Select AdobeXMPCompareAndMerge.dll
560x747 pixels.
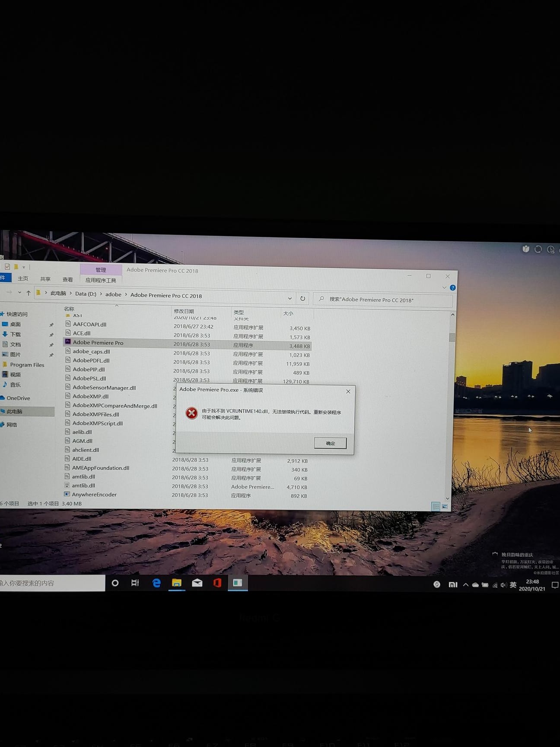(x=115, y=405)
